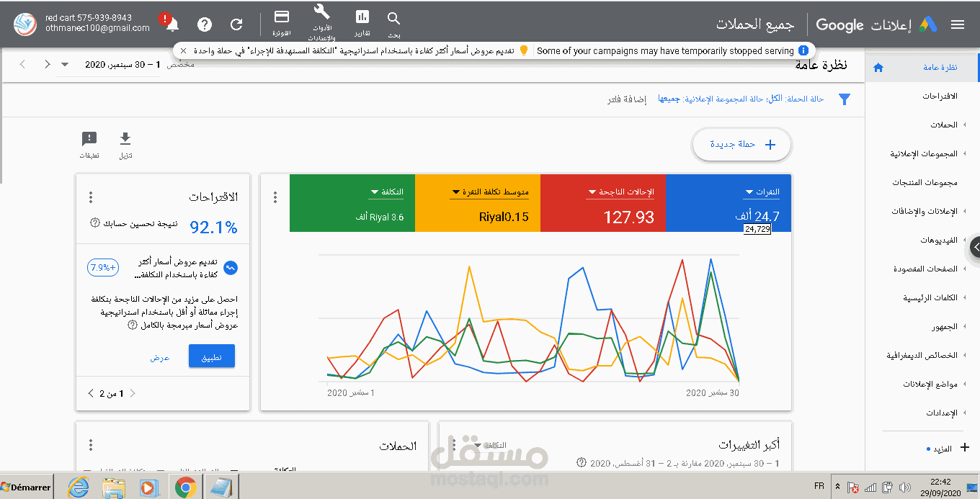Click the +7.9% score badge
980x499 pixels.
point(102,267)
